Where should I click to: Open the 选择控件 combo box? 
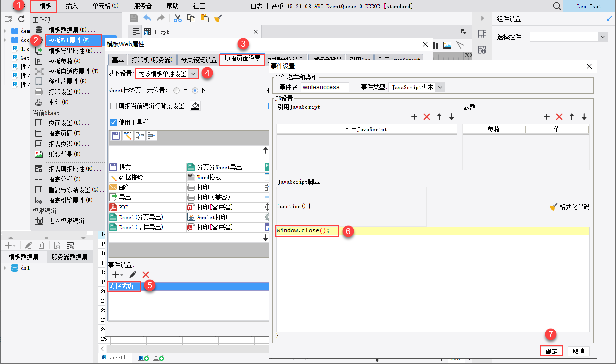(x=569, y=37)
